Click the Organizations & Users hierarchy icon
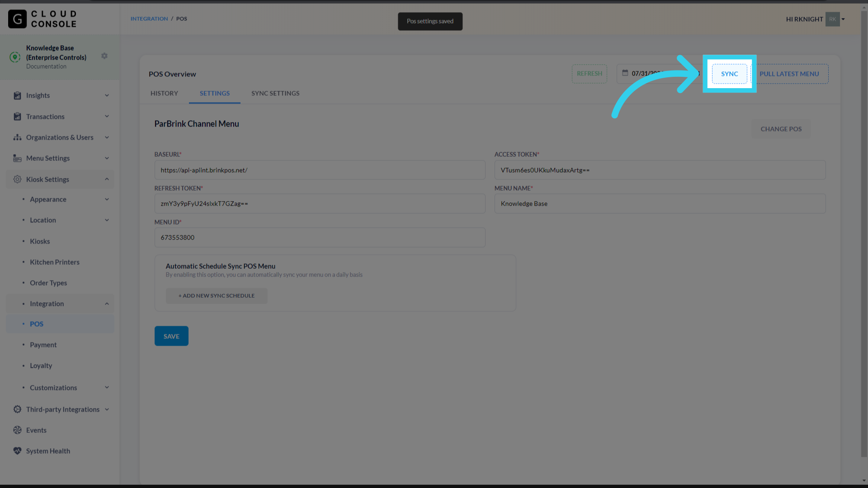Viewport: 868px width, 488px height. pos(17,137)
